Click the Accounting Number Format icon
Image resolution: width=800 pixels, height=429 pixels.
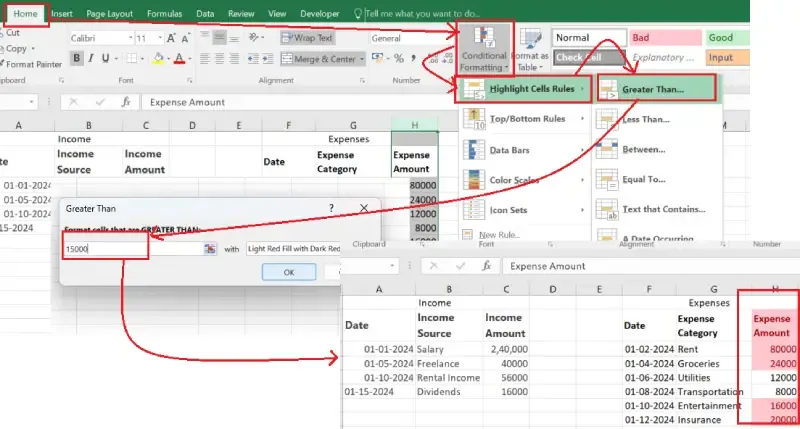[x=378, y=58]
